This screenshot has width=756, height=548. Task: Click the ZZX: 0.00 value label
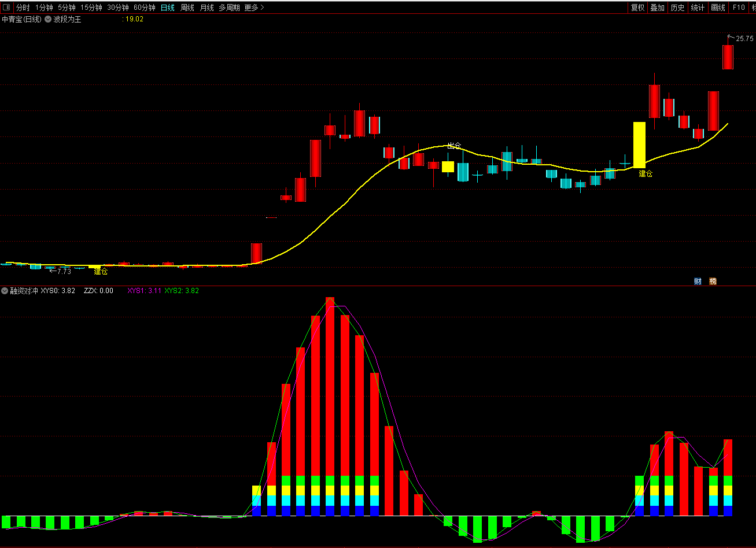pos(98,291)
